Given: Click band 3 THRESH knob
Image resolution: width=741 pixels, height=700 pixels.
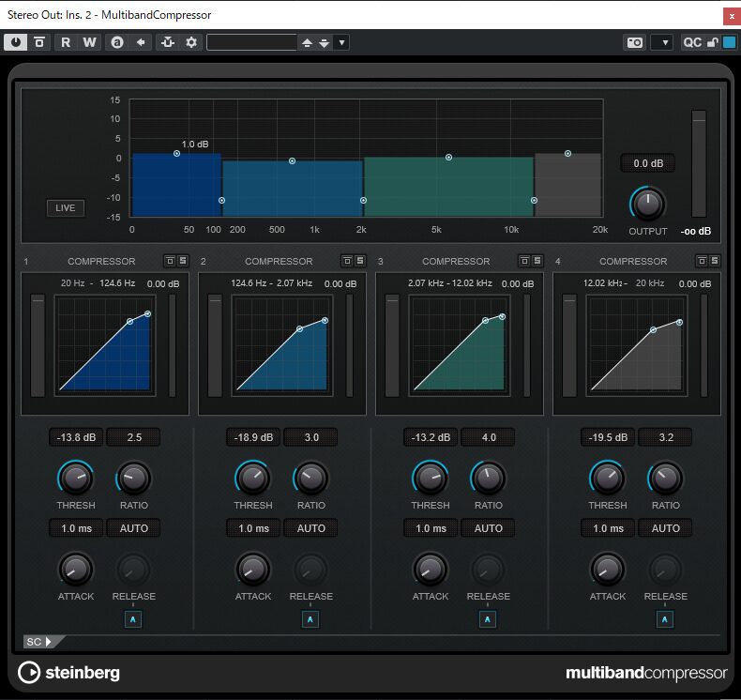Looking at the screenshot, I should point(431,478).
